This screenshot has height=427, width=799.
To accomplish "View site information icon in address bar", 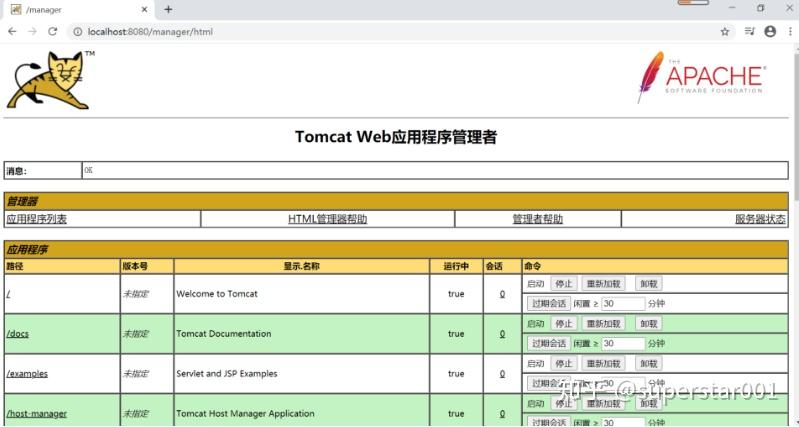I will tap(77, 32).
